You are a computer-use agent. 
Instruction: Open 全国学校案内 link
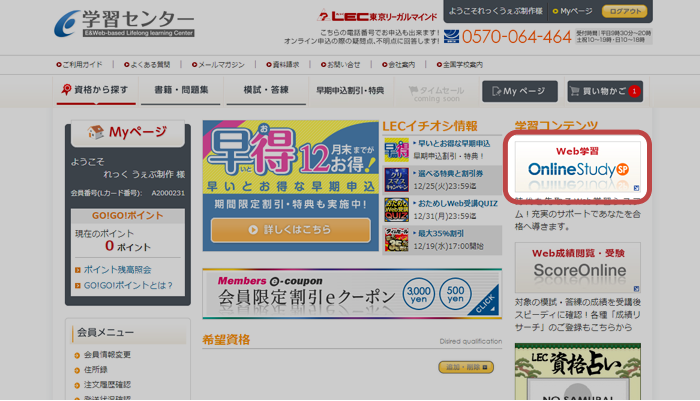[460, 65]
